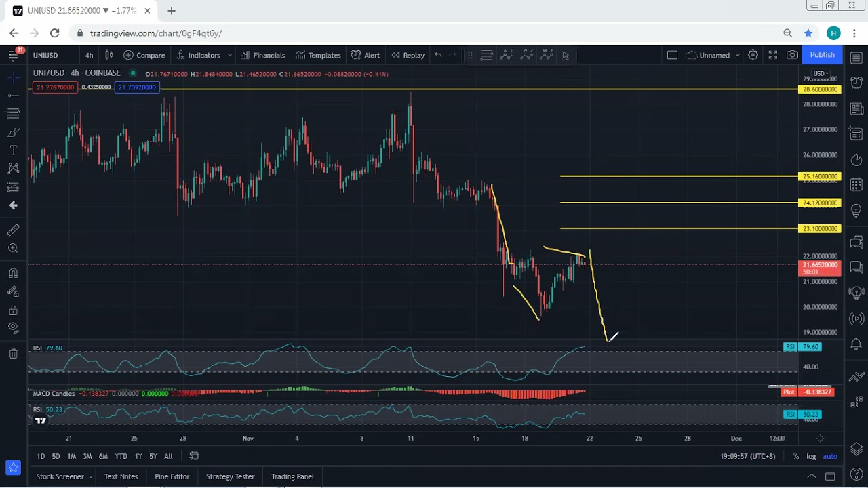The width and height of the screenshot is (868, 488).
Task: Open the calendar panel in right sidebar
Action: point(856,184)
